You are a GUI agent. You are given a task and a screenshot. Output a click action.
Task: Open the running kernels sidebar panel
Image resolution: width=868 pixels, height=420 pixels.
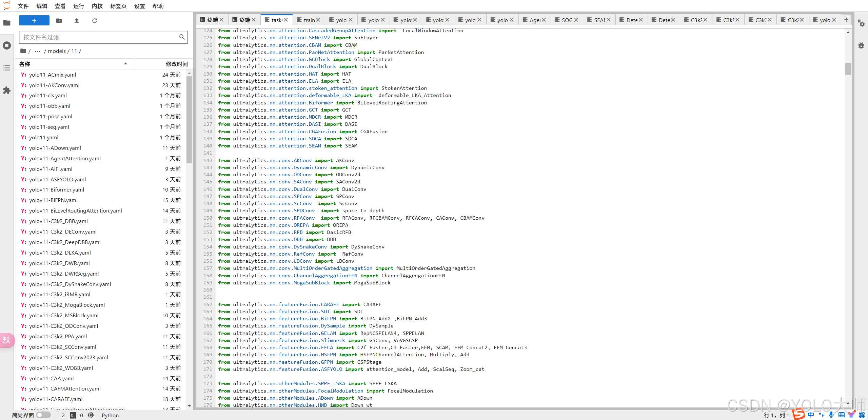click(7, 45)
